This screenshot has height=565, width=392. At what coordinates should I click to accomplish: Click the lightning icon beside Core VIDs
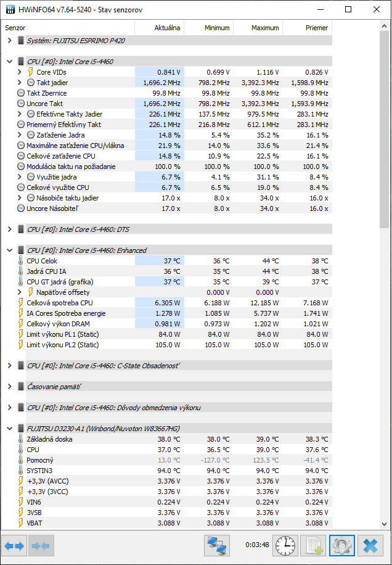coord(31,72)
